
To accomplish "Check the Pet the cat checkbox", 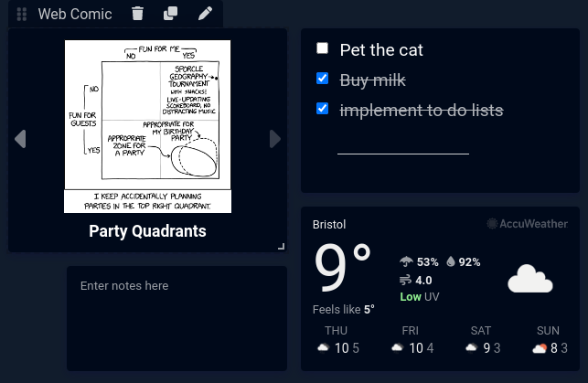I will click(322, 48).
